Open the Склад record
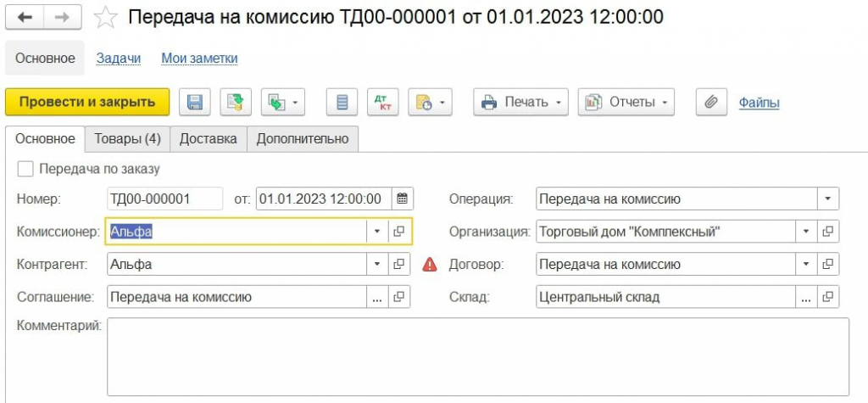The image size is (868, 403). pyautogui.click(x=828, y=297)
